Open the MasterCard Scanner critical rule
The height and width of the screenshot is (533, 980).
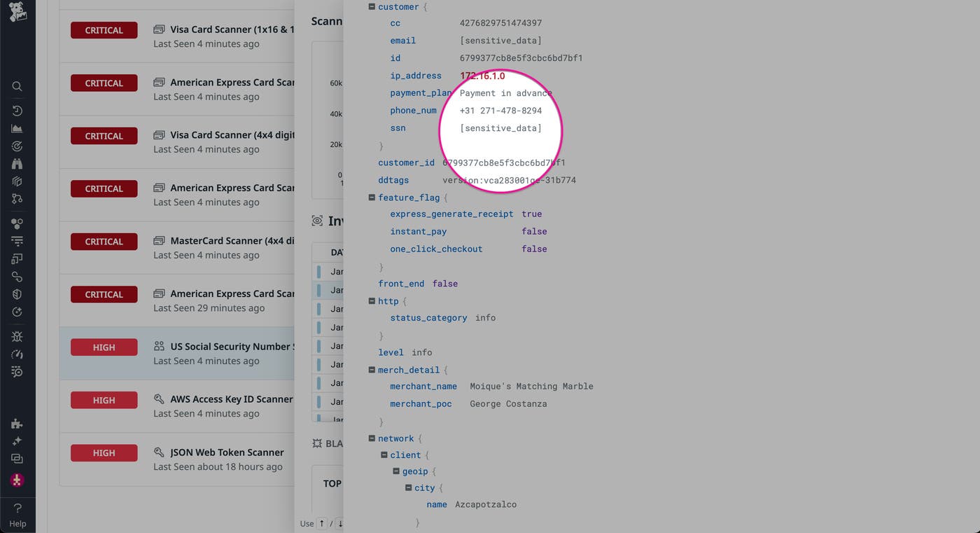click(x=226, y=241)
